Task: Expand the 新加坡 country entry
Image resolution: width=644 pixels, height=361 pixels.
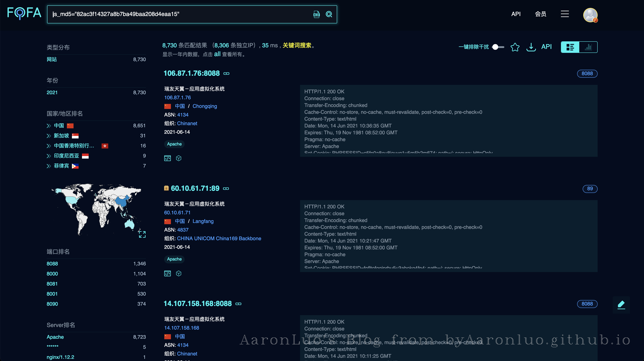Action: [49, 136]
